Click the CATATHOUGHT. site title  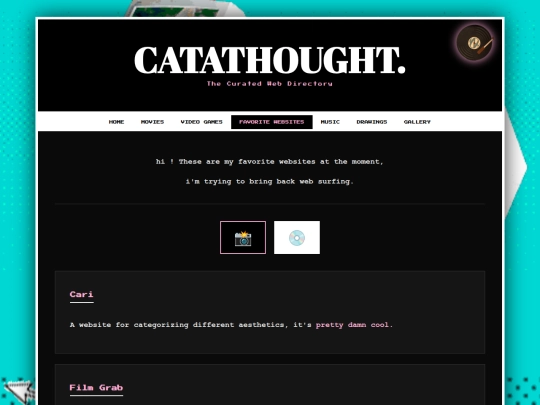270,60
